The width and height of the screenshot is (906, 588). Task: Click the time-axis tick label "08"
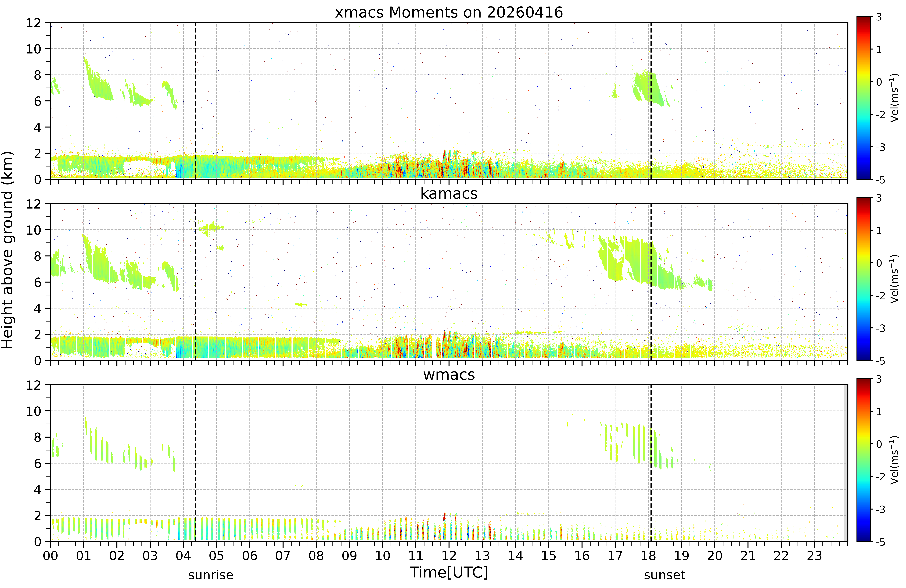(x=316, y=556)
